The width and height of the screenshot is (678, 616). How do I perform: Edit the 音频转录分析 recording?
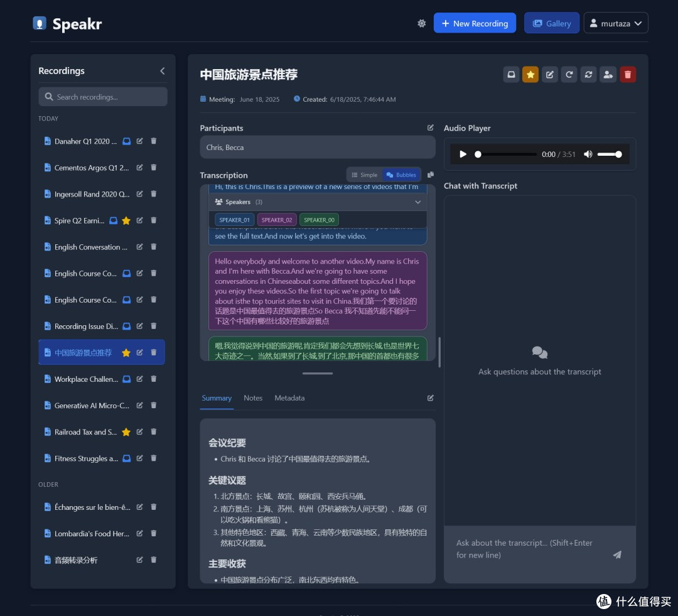(x=139, y=559)
